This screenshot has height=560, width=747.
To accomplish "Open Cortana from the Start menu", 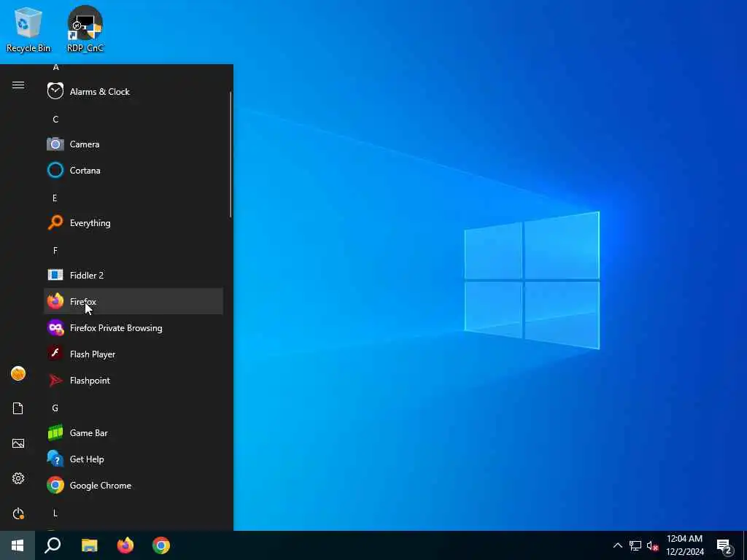I will tap(133, 170).
